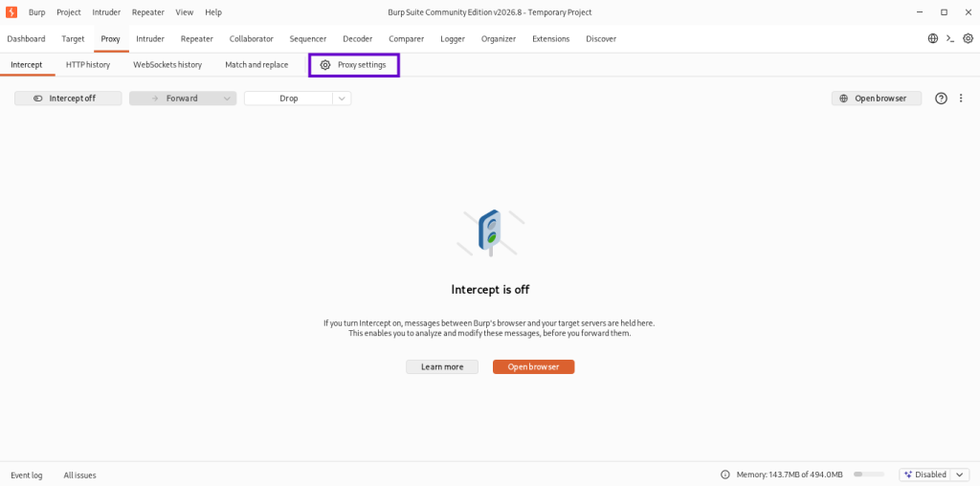Open the globe icon in top-right toolbar

click(932, 38)
